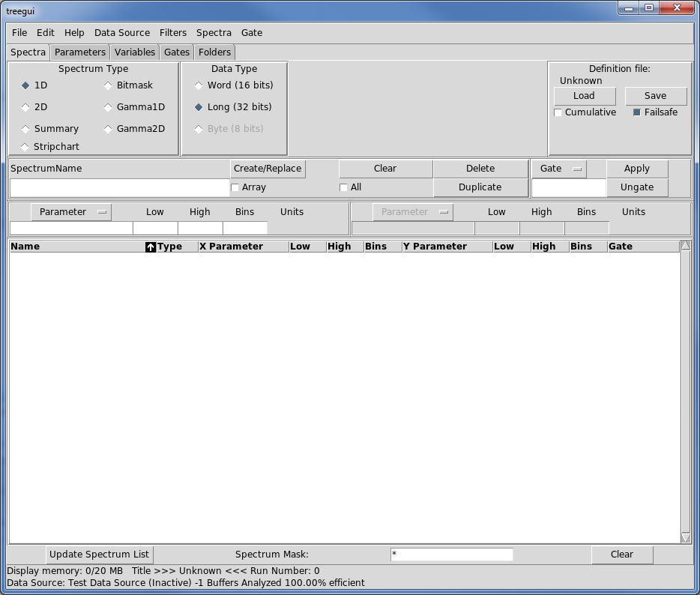Click the Ungate button
The height and width of the screenshot is (595, 700).
click(x=637, y=187)
